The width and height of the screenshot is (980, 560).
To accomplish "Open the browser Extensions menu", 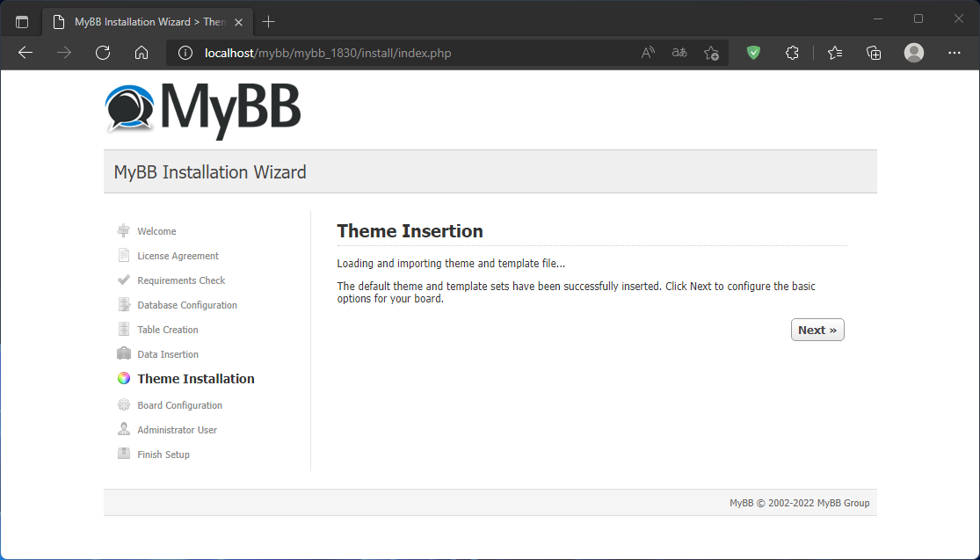I will click(792, 53).
